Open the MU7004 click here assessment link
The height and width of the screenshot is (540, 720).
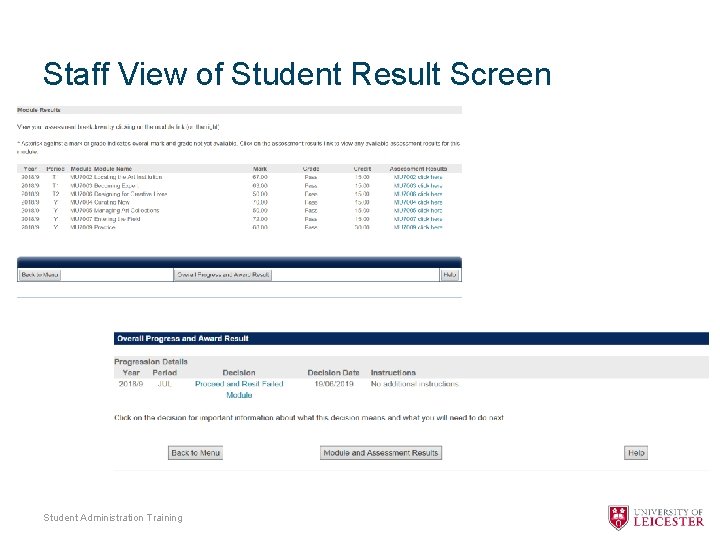pos(418,202)
